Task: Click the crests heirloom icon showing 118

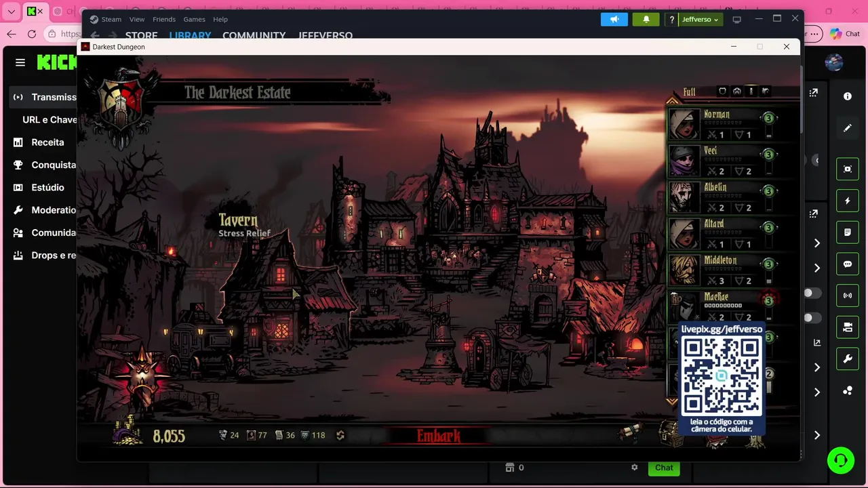Action: (304, 435)
